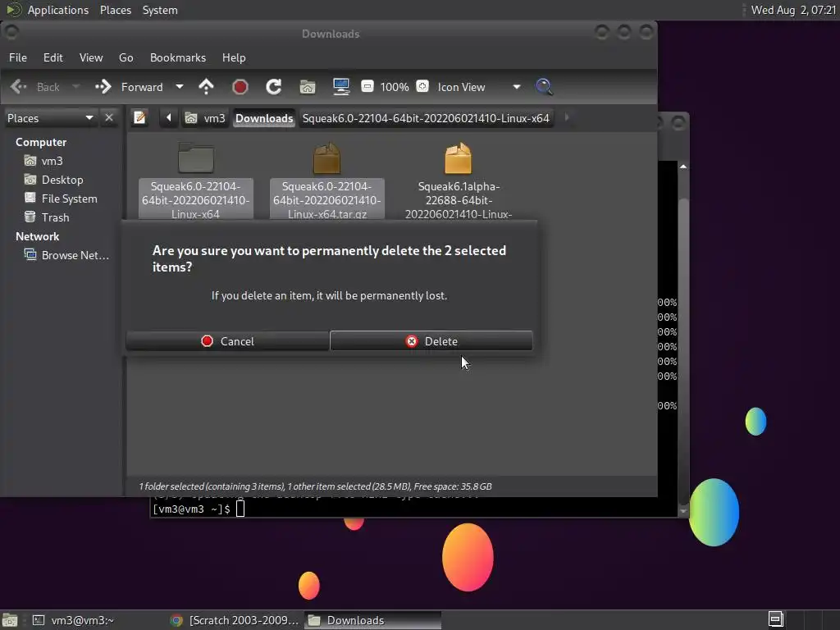Click the red Stop loading icon

[x=240, y=87]
